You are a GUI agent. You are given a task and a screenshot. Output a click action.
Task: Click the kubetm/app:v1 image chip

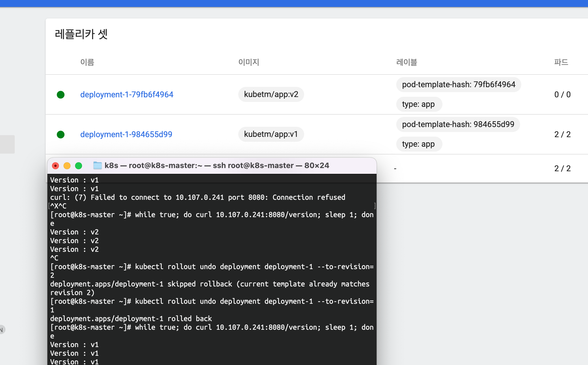coord(271,134)
